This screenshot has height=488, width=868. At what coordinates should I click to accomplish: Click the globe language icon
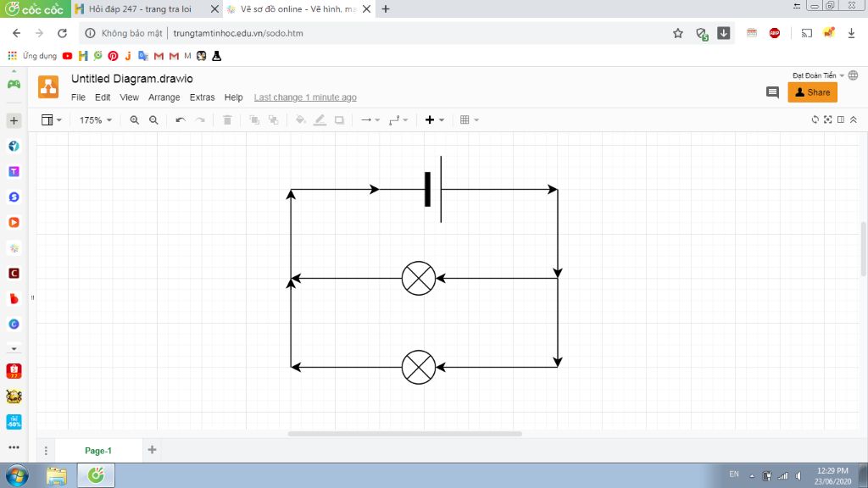[853, 75]
